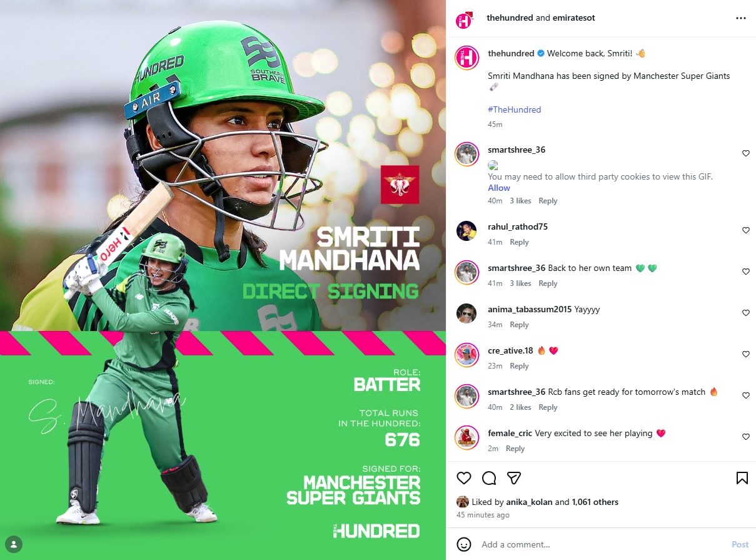This screenshot has height=560, width=756.
Task: Like the post with the heart icon
Action: 464,478
